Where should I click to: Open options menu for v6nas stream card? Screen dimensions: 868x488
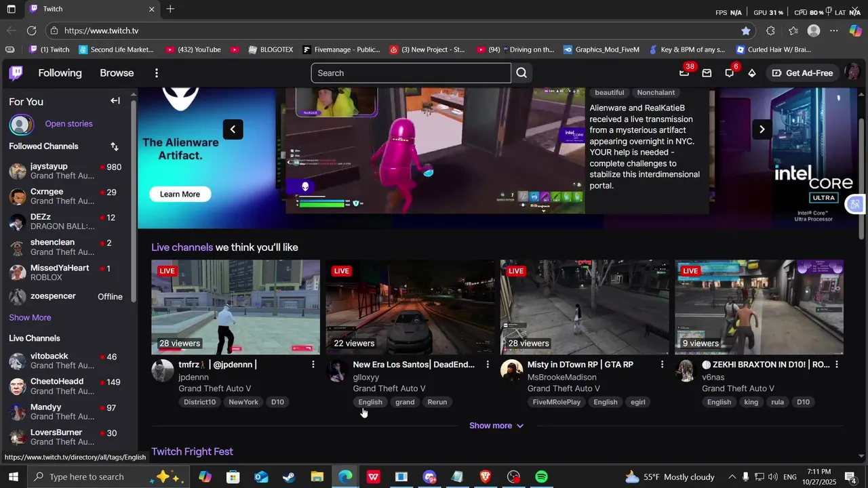coord(836,365)
